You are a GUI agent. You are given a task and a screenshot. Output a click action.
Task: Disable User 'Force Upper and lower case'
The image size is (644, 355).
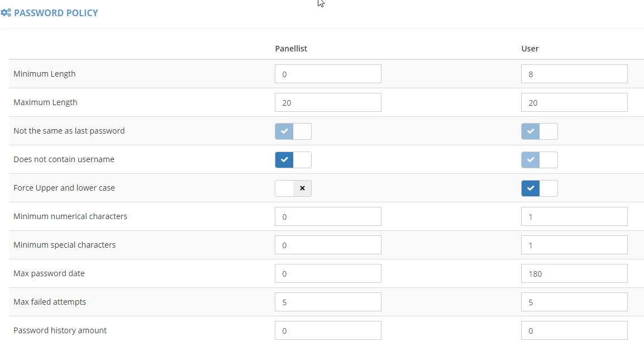539,188
